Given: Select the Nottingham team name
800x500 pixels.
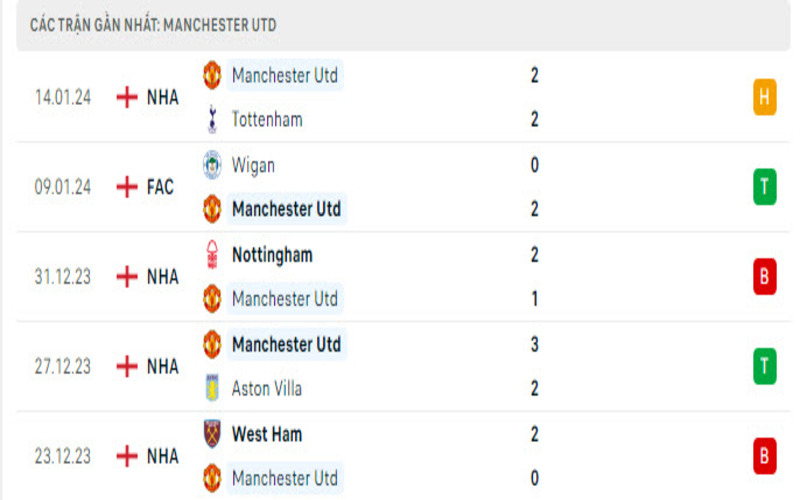Looking at the screenshot, I should coord(272,255).
